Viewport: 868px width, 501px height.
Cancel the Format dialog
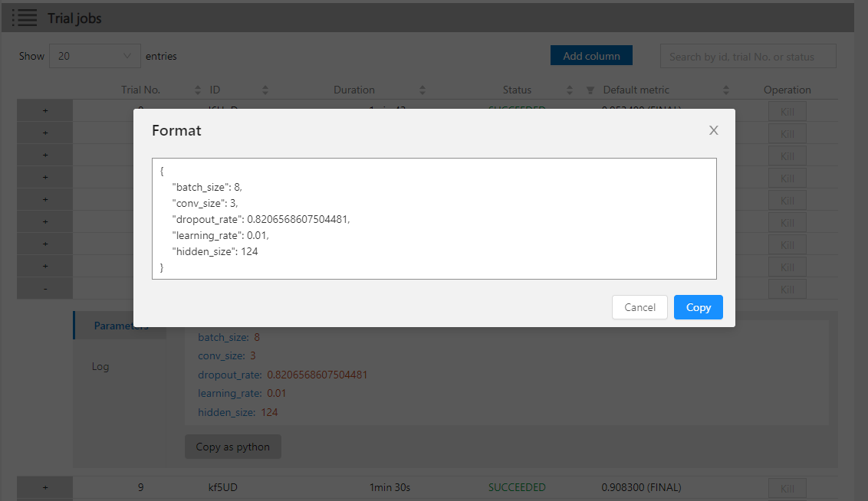click(x=639, y=307)
